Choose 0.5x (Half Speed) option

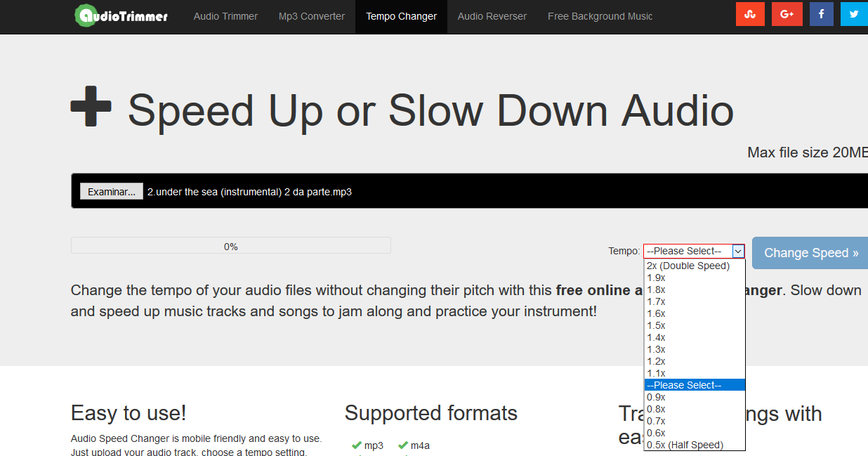point(685,445)
